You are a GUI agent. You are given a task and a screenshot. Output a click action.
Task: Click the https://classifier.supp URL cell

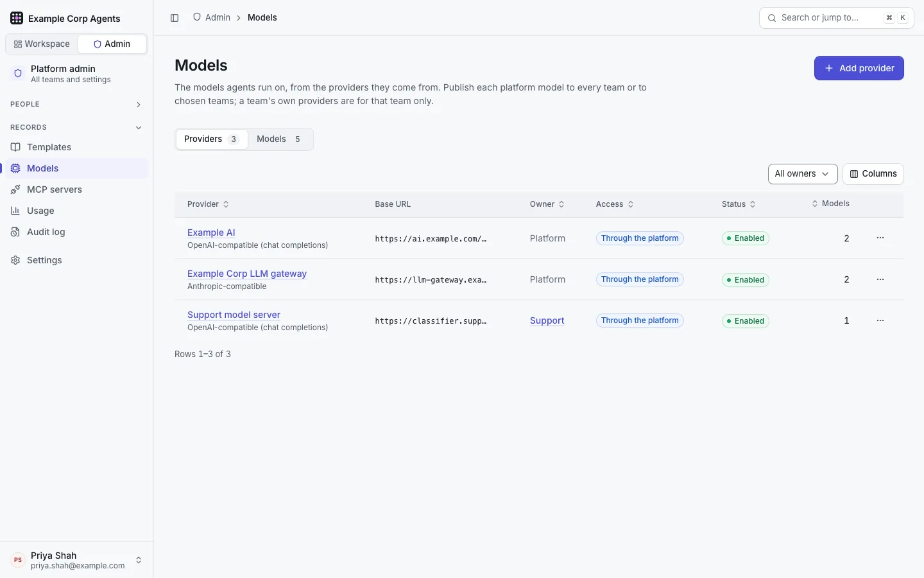[x=431, y=320]
